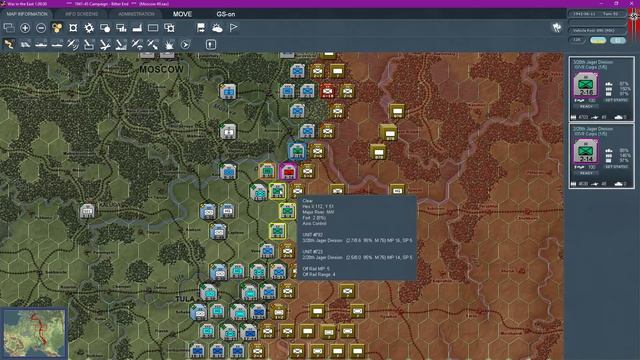Select the rail movement mode icon
The image size is (640, 360).
coord(25,44)
